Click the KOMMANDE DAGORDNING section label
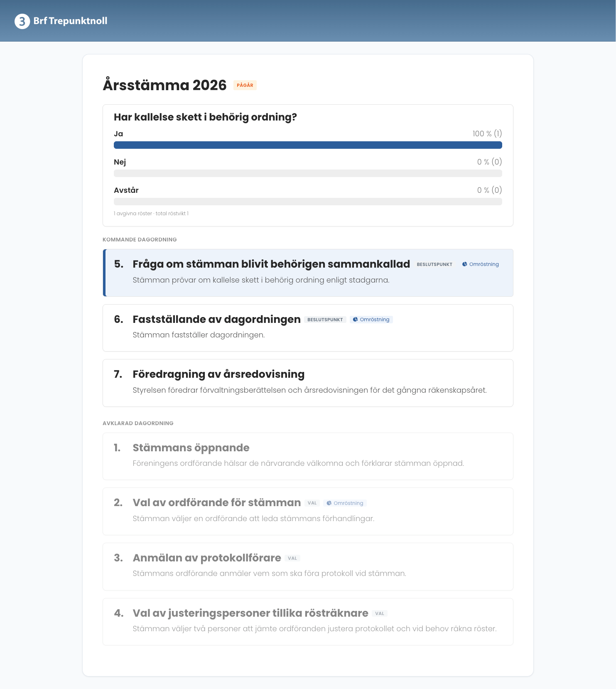Image resolution: width=616 pixels, height=689 pixels. click(140, 240)
